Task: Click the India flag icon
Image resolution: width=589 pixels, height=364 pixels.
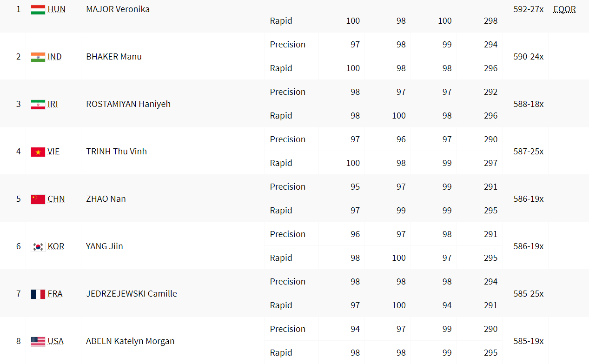Action: [38, 57]
